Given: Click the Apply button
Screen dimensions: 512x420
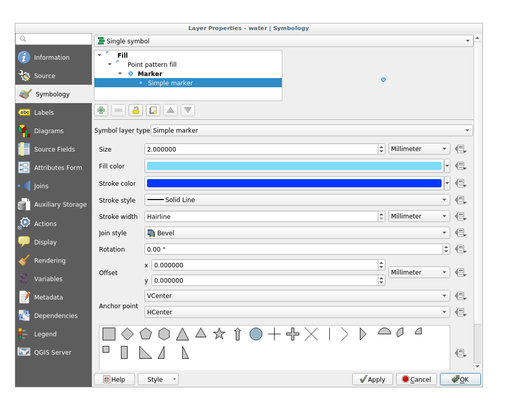Looking at the screenshot, I should pyautogui.click(x=372, y=379).
